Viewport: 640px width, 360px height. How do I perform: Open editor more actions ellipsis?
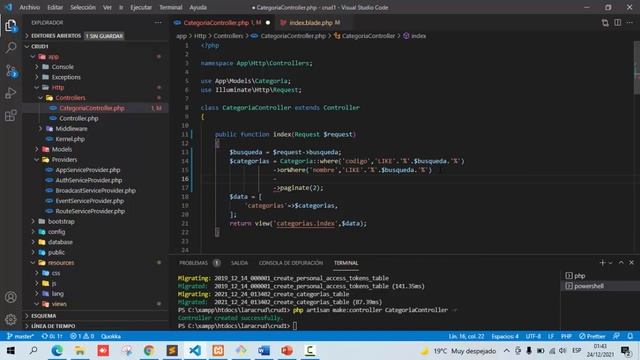click(630, 22)
